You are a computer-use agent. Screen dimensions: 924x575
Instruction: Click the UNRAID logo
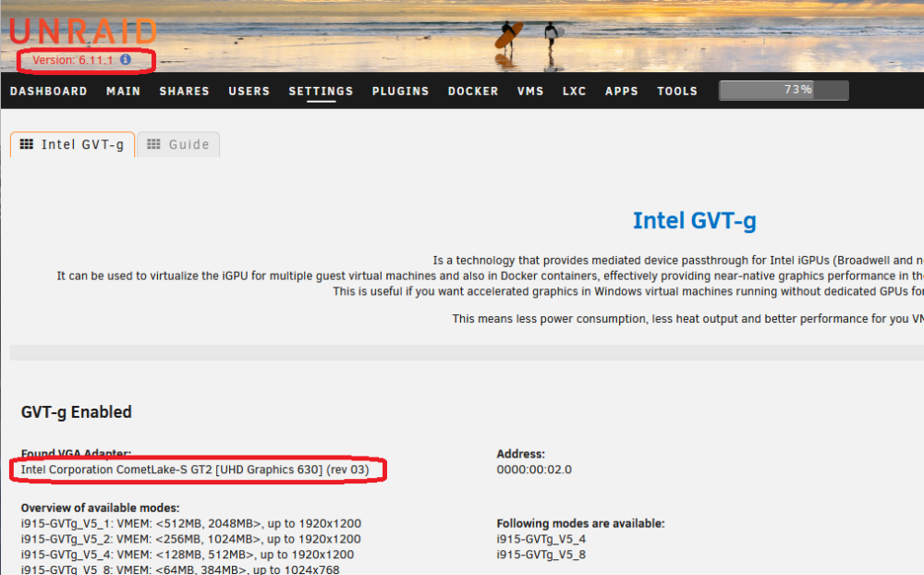(83, 31)
